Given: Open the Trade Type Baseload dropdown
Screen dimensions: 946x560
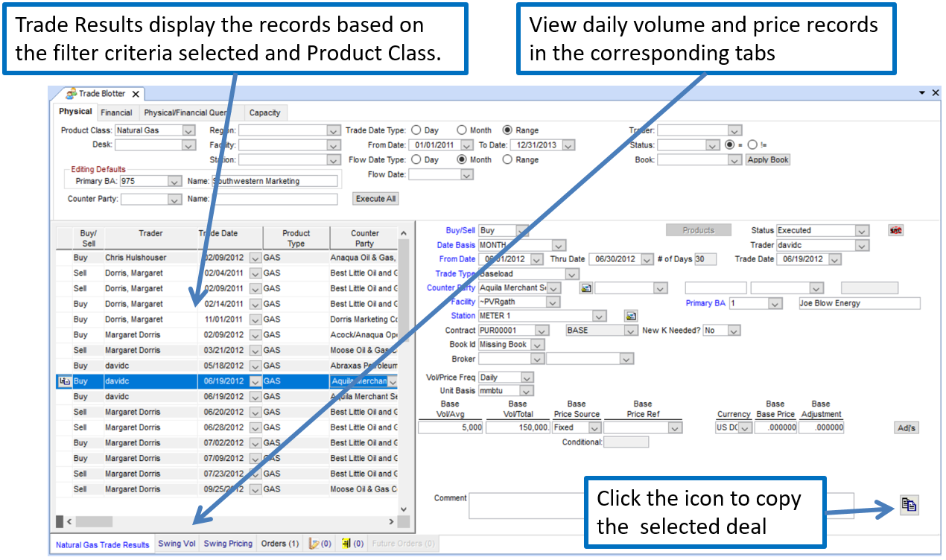Looking at the screenshot, I should pos(571,274).
